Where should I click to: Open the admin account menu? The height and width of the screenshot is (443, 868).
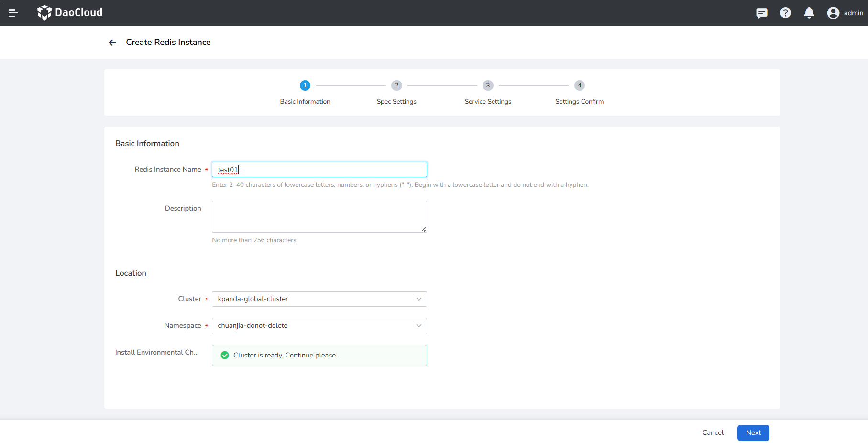point(853,13)
